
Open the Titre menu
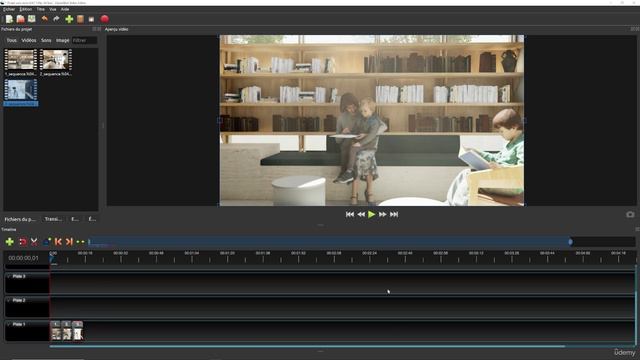41,9
